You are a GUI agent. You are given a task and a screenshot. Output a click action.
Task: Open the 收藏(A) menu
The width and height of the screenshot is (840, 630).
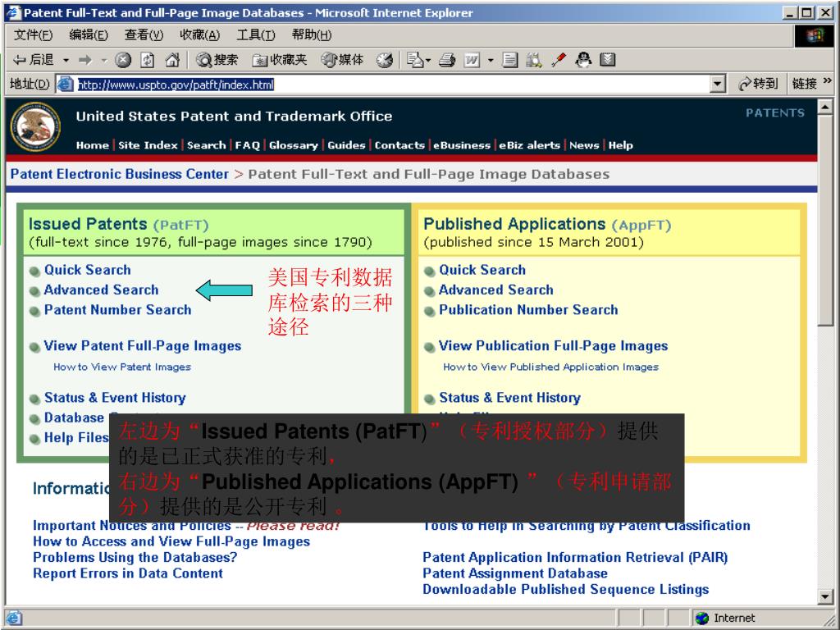point(200,35)
